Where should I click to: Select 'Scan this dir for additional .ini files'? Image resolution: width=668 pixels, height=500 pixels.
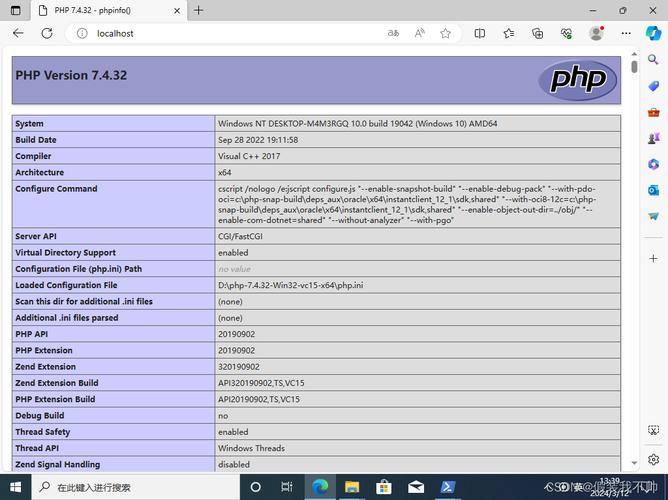click(x=84, y=302)
